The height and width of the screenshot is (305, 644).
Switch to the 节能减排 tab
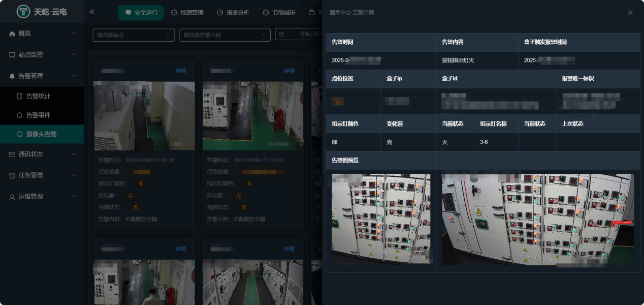click(279, 13)
